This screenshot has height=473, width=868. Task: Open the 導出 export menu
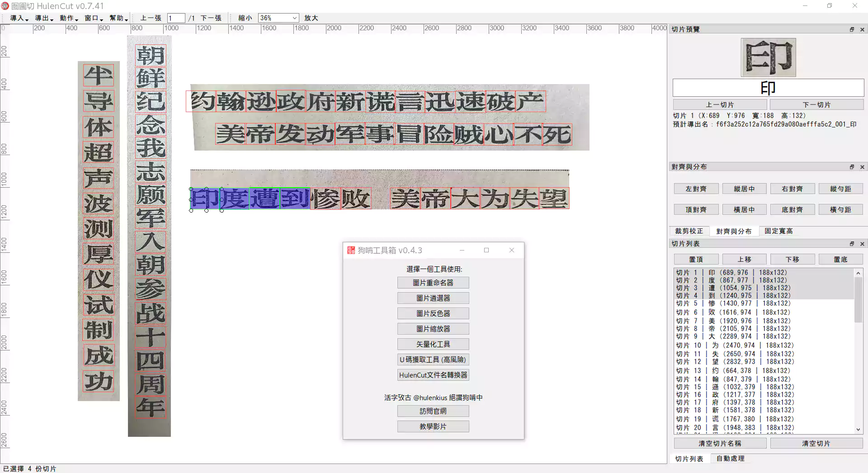[x=44, y=18]
